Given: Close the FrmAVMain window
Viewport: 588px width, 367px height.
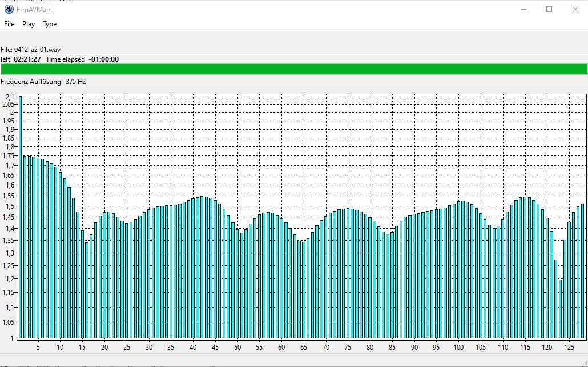Looking at the screenshot, I should (x=575, y=9).
